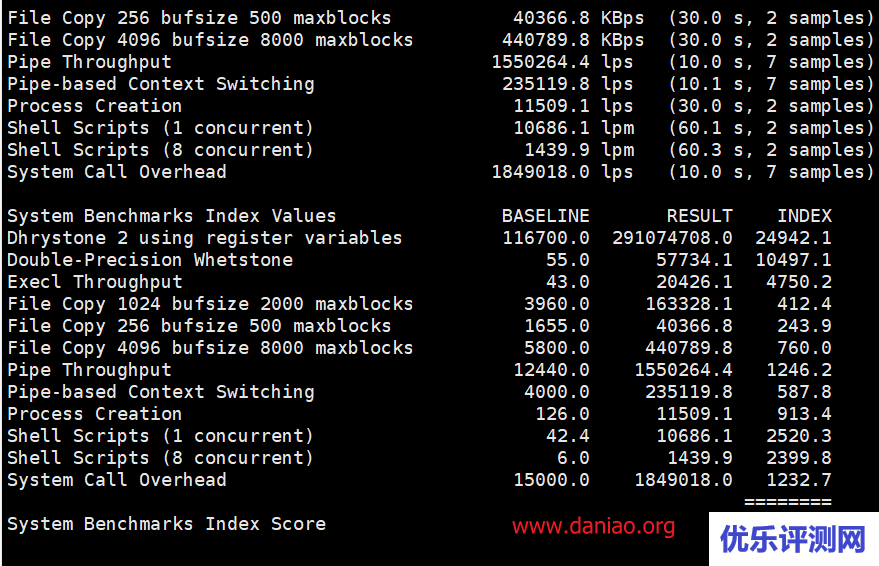Select the index value '4750.2'

point(799,282)
